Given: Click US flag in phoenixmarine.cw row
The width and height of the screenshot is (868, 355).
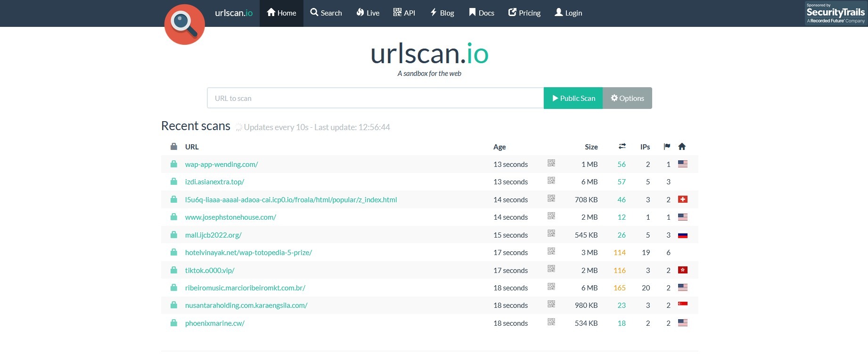Looking at the screenshot, I should (683, 323).
